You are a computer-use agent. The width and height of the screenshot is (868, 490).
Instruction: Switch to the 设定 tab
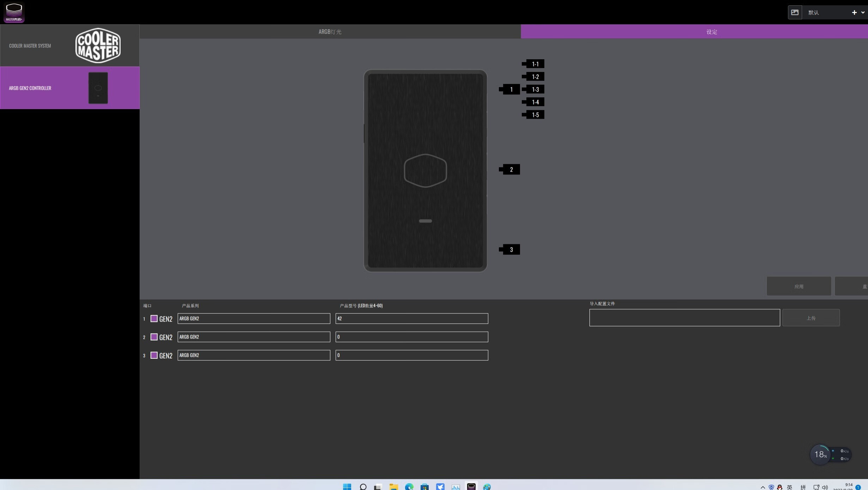pos(694,32)
